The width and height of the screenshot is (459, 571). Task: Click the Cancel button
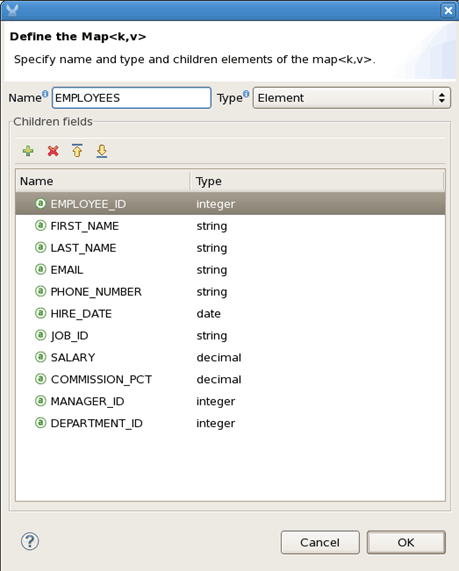[320, 542]
